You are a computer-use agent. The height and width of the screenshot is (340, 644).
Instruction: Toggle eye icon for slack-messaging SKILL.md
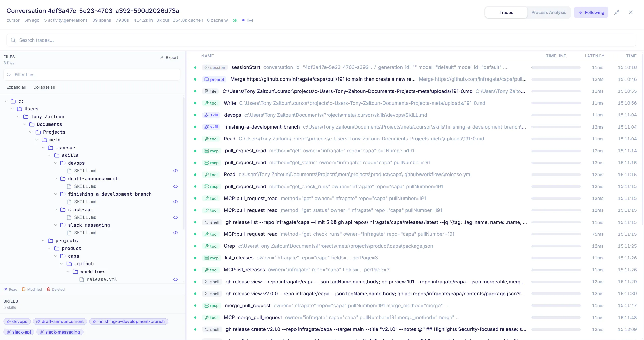pos(175,233)
